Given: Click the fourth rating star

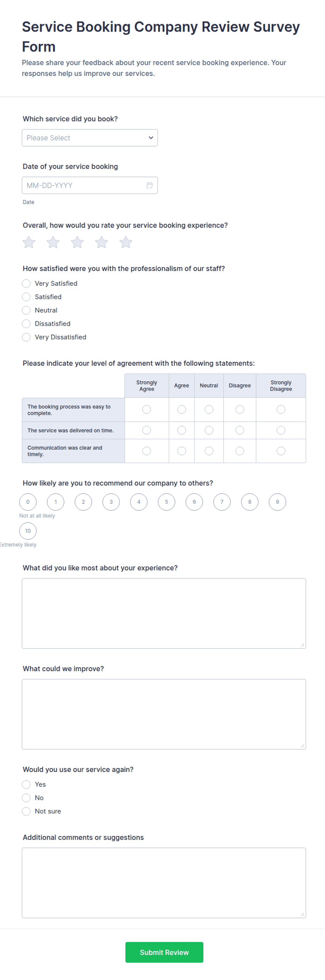Looking at the screenshot, I should click(101, 242).
